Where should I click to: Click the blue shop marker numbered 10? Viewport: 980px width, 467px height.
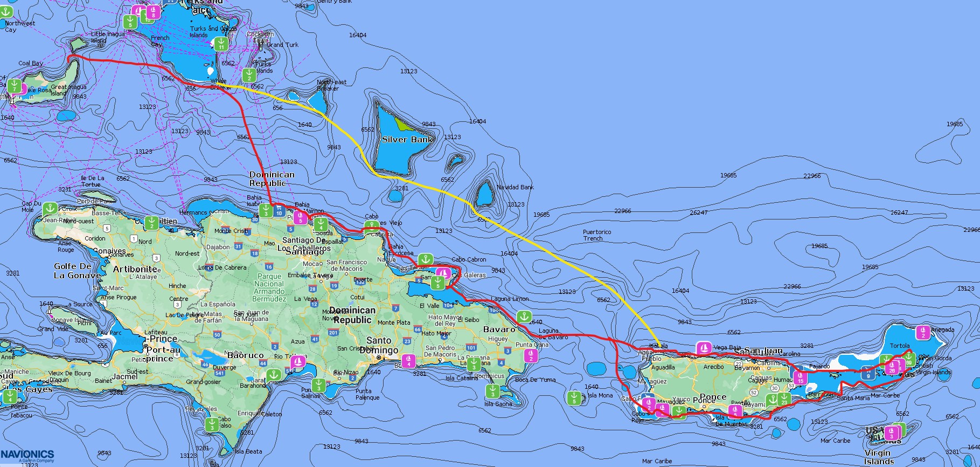pyautogui.click(x=279, y=210)
